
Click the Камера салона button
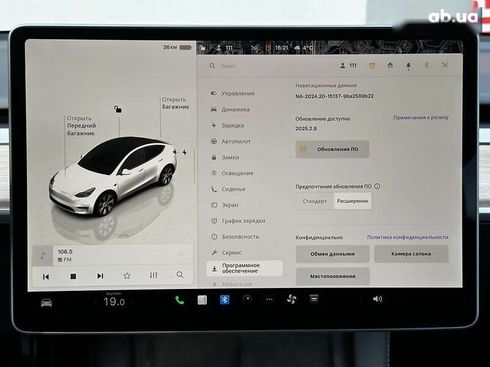coord(411,254)
